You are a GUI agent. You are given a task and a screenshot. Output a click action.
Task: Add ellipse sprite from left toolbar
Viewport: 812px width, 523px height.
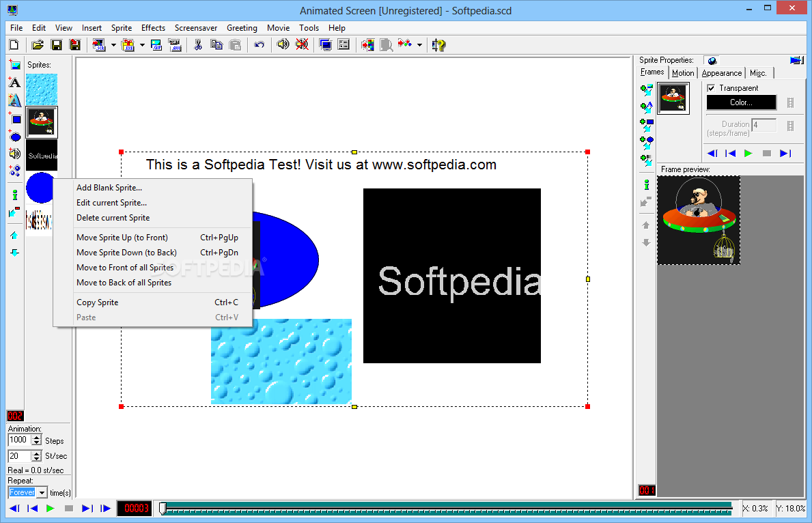click(15, 136)
